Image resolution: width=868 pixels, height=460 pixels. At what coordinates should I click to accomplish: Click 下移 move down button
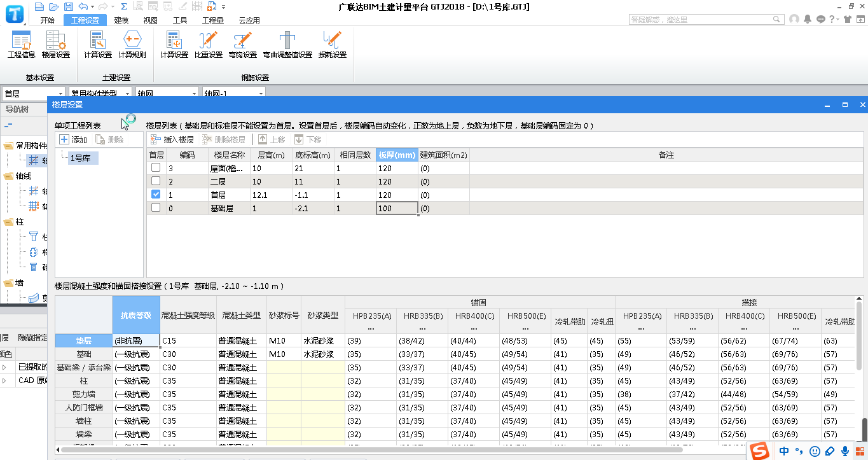[x=308, y=139]
